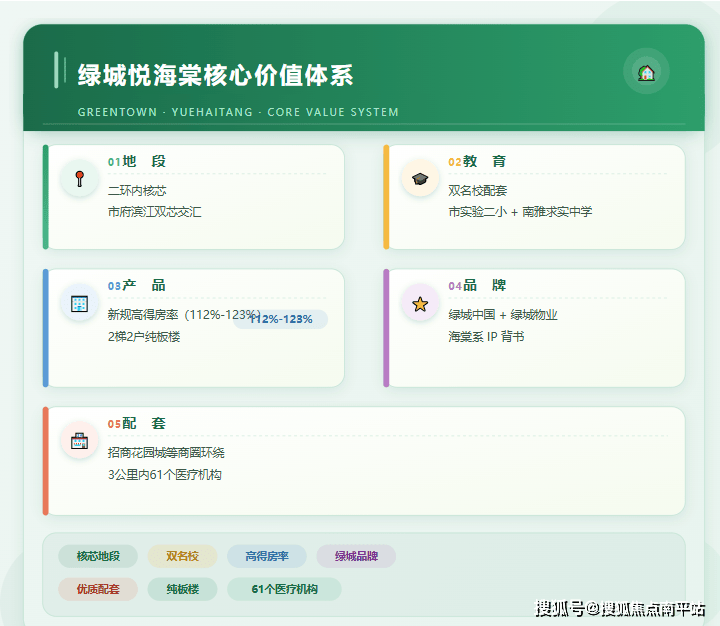The height and width of the screenshot is (626, 720).
Task: Select the 高得房率 tag
Action: 266,556
